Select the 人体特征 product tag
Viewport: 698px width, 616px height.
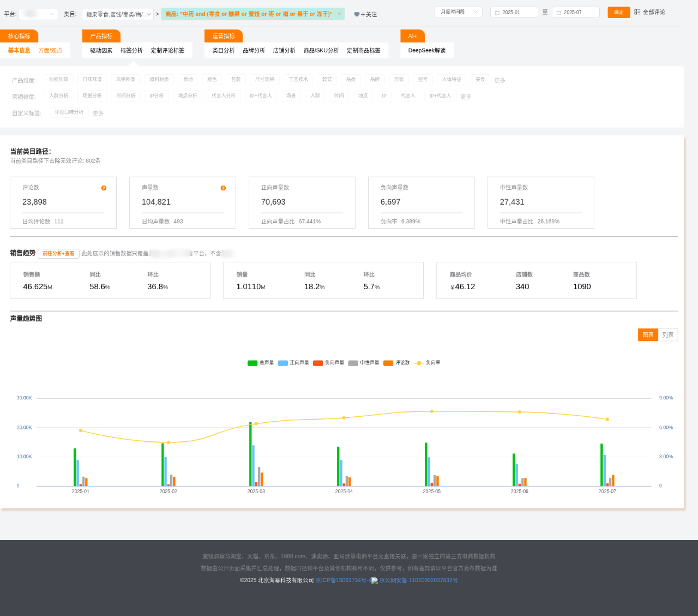pos(452,80)
